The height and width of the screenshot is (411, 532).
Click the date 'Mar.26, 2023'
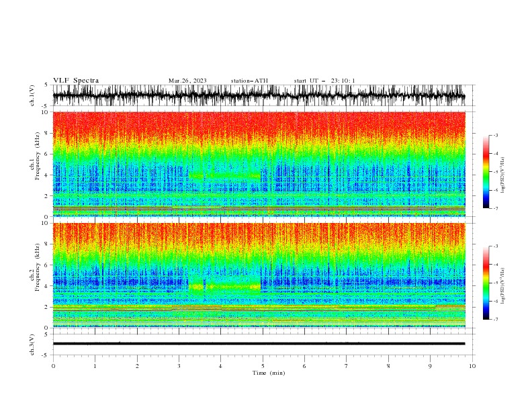click(x=187, y=81)
